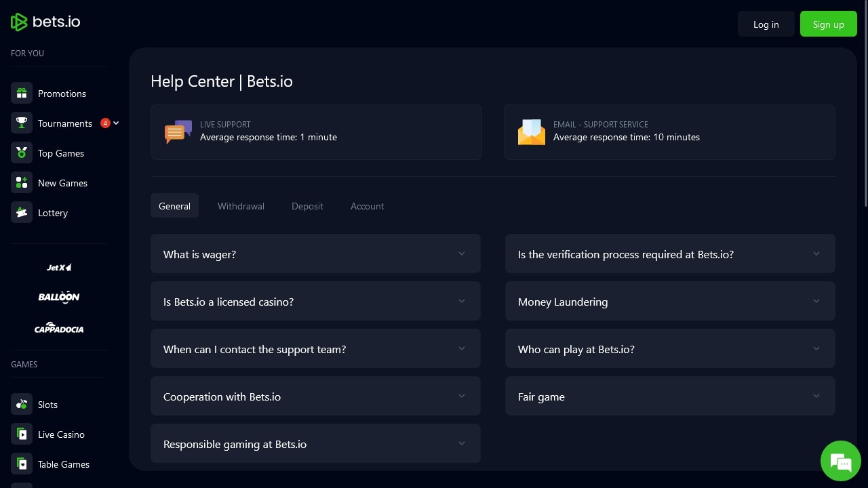Click the Tournaments trophy icon
The image size is (868, 488).
(x=22, y=123)
